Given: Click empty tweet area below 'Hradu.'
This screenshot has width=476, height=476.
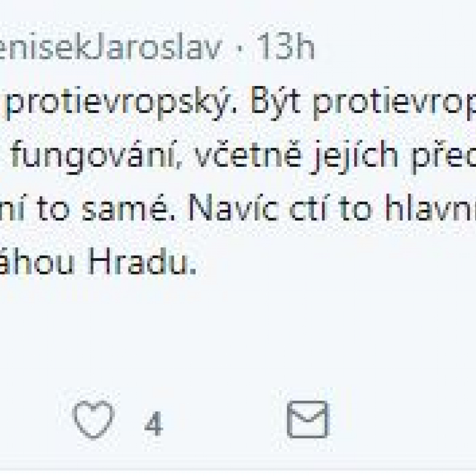Looking at the screenshot, I should [238, 328].
